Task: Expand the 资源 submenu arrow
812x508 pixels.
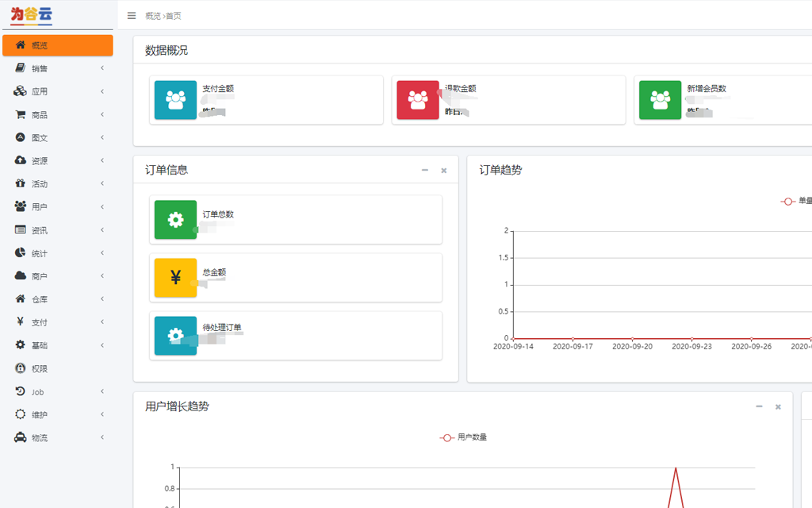Action: 102,160
